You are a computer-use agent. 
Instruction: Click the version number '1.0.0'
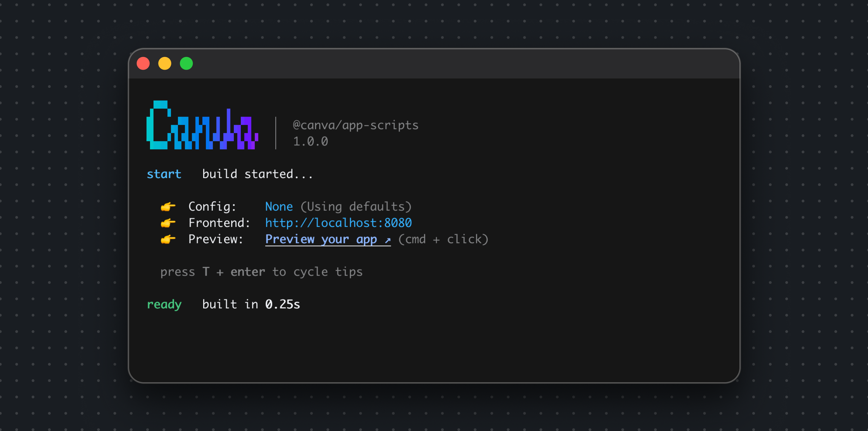coord(310,141)
